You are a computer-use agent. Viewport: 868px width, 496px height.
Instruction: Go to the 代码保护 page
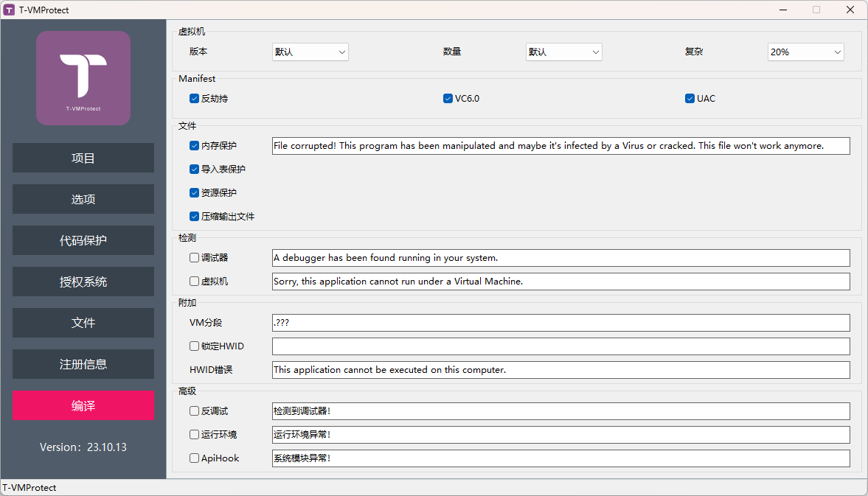(x=83, y=241)
